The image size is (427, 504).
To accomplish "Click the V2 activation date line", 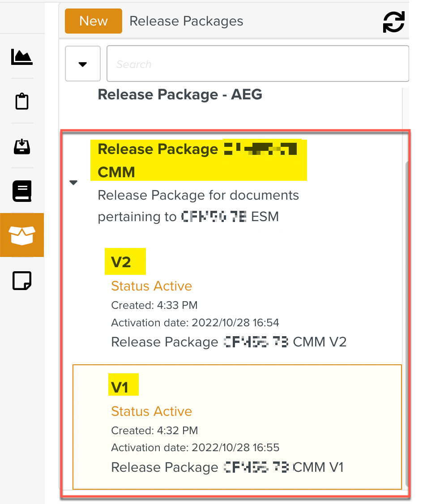I will (x=195, y=323).
